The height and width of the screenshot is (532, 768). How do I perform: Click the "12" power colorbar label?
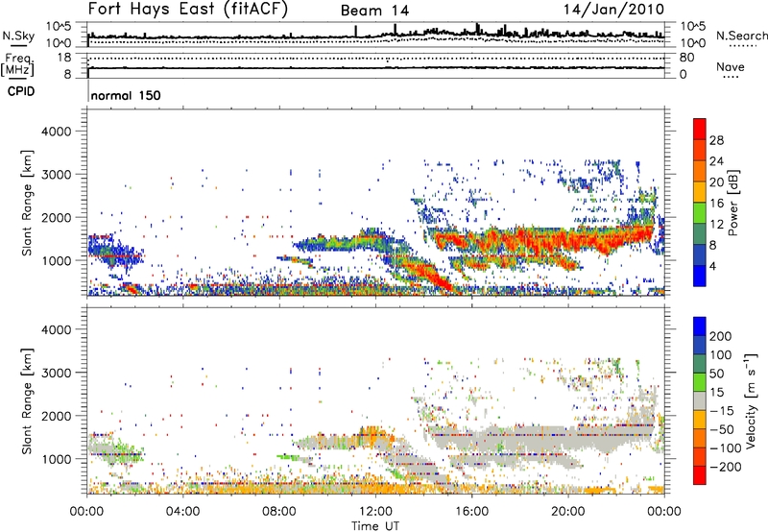[x=716, y=225]
